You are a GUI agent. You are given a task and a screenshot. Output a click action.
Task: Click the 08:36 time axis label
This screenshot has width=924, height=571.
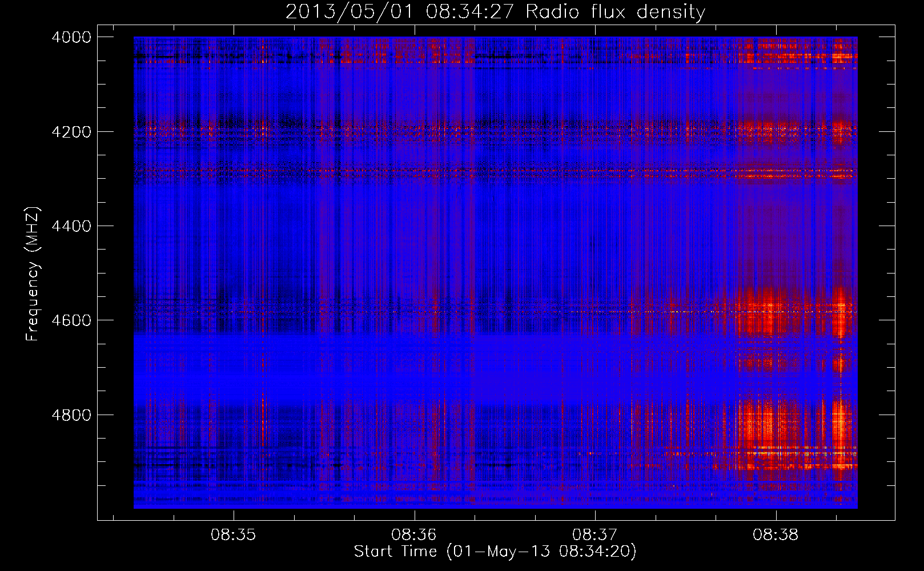[414, 535]
